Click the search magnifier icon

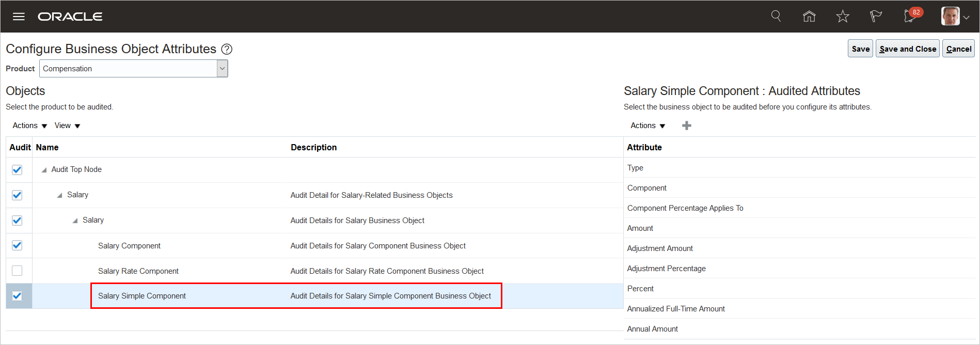(776, 16)
